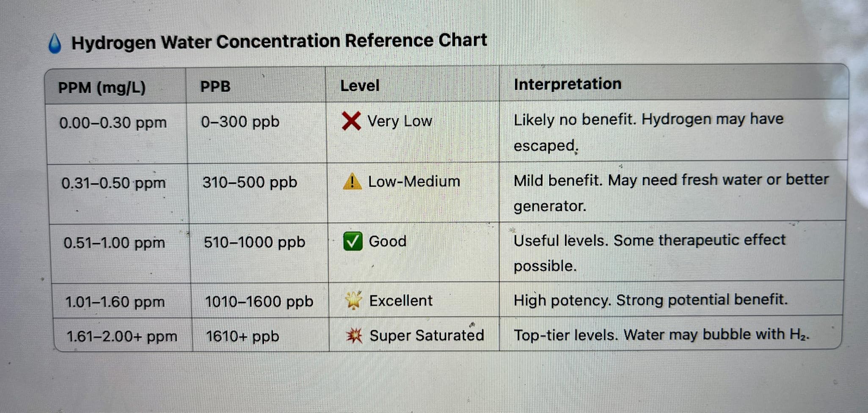Viewport: 868px width, 413px height.
Task: Click the Interpretation column header
Action: (x=568, y=84)
